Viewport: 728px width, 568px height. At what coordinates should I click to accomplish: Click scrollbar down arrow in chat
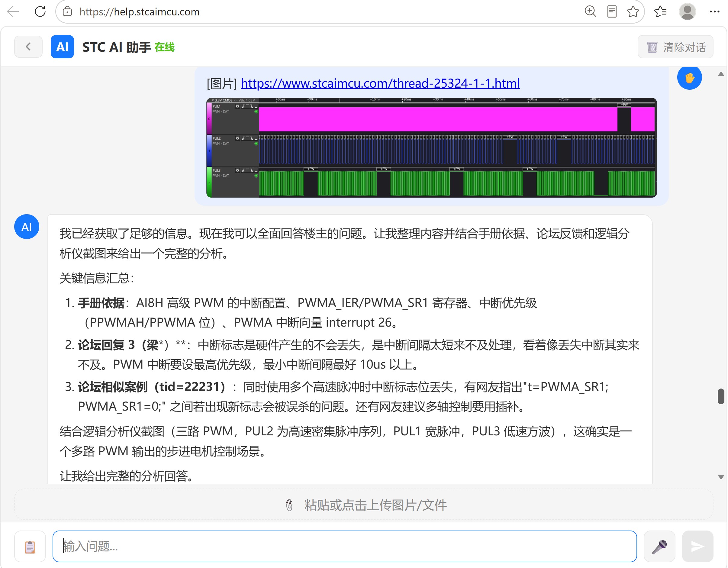(721, 477)
